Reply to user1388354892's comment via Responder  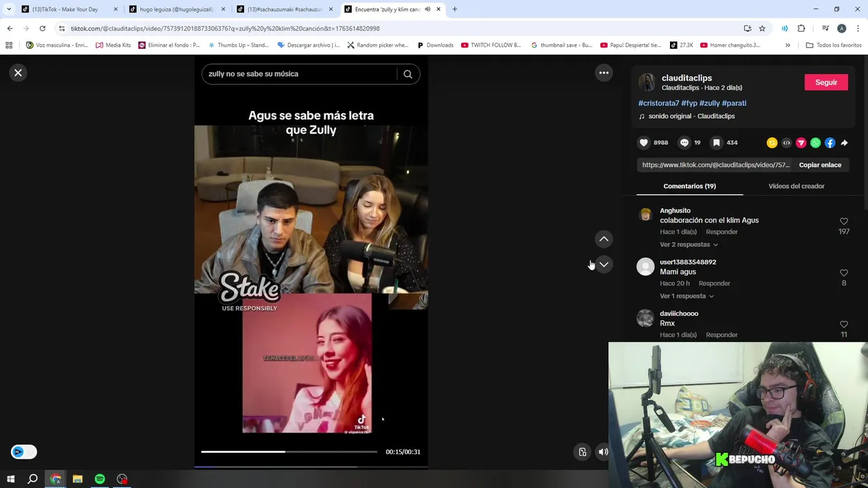(x=714, y=283)
